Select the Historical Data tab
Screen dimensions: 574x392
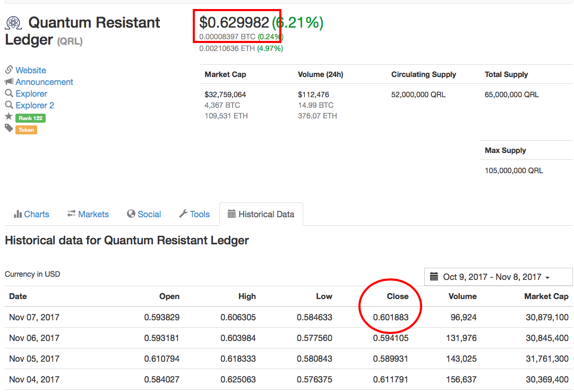click(261, 214)
